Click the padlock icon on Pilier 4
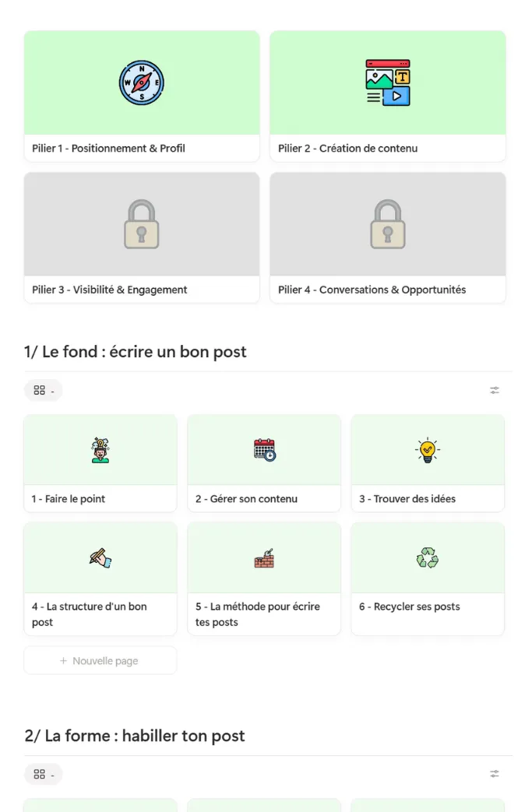Viewport: 532px width, 812px height. coord(388,224)
